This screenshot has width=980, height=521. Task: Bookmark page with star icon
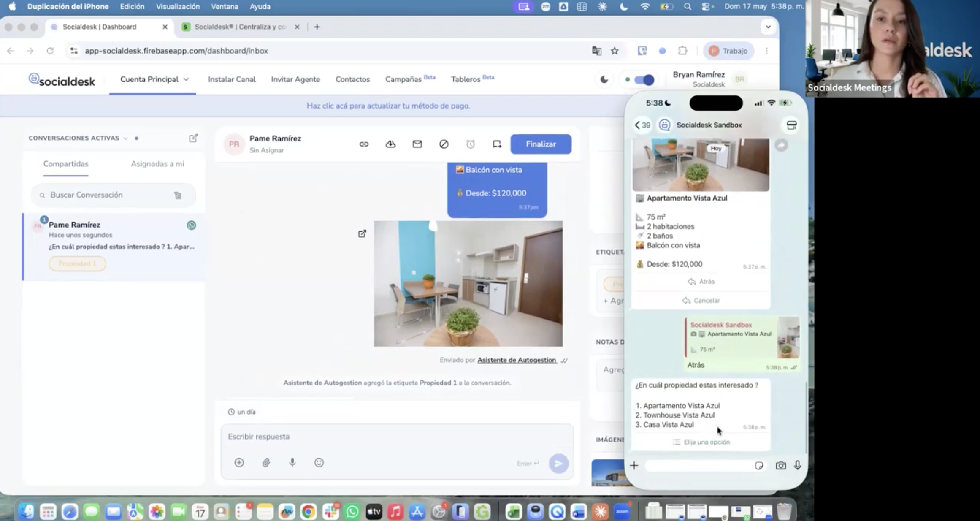coord(615,51)
